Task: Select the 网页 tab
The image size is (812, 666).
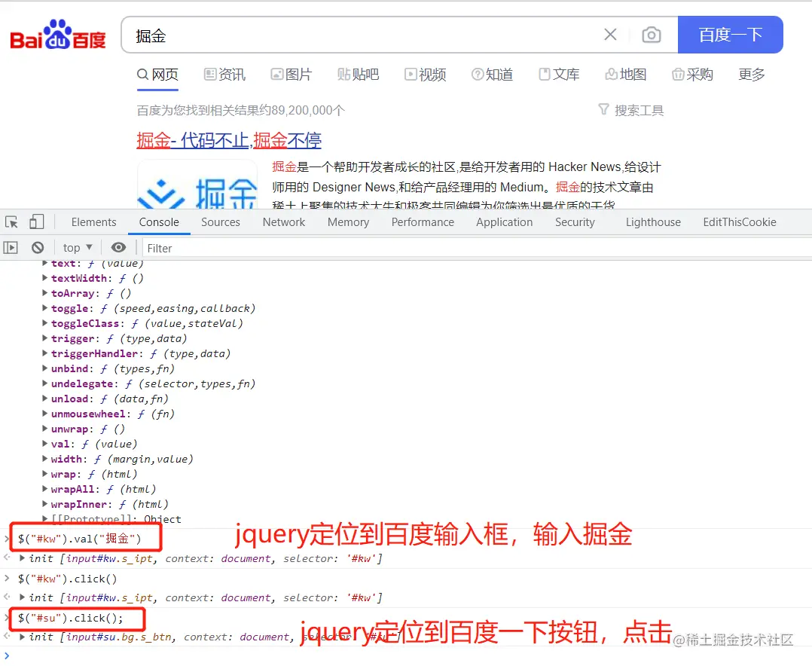Action: tap(157, 75)
